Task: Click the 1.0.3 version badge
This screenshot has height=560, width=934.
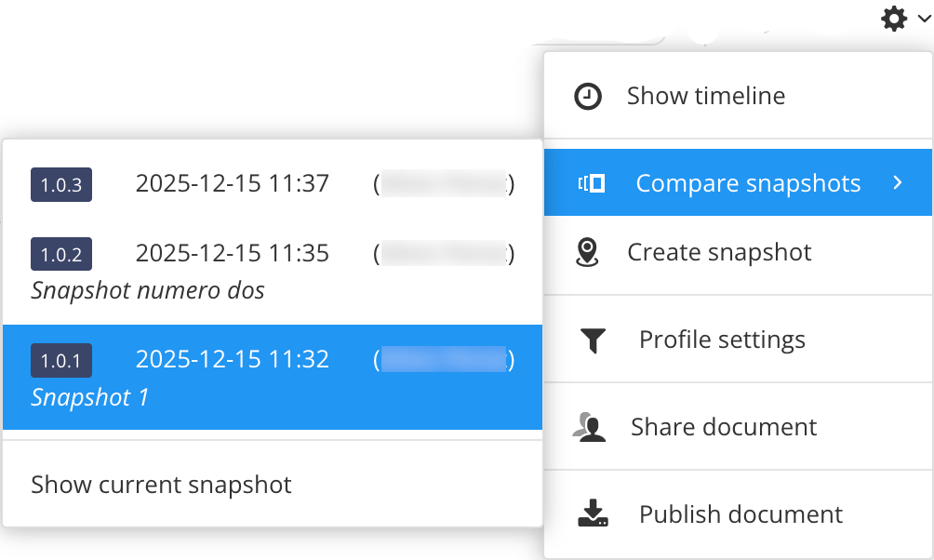Action: 61,184
